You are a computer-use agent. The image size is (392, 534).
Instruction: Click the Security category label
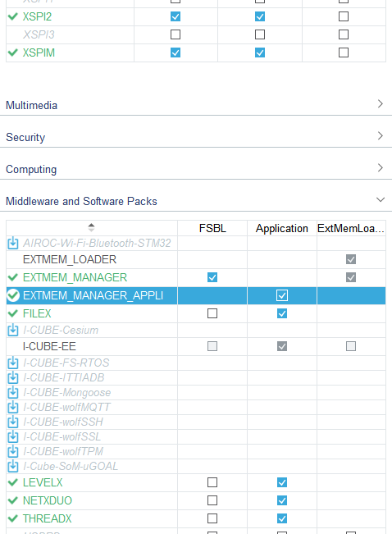[x=25, y=137]
